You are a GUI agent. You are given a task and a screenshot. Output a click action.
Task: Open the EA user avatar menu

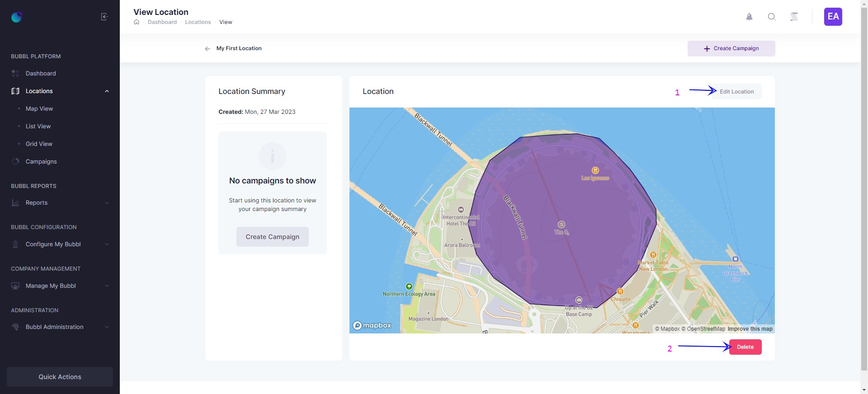[833, 17]
